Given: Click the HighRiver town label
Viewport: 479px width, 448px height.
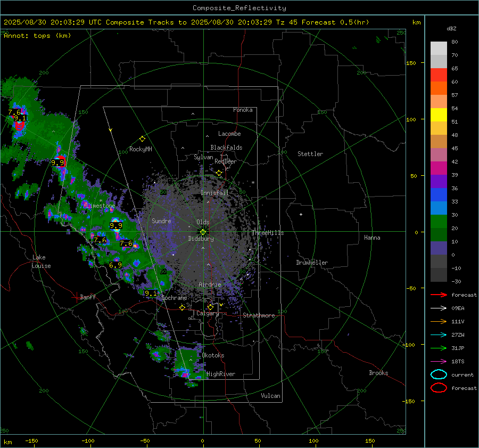Looking at the screenshot, I should (221, 374).
